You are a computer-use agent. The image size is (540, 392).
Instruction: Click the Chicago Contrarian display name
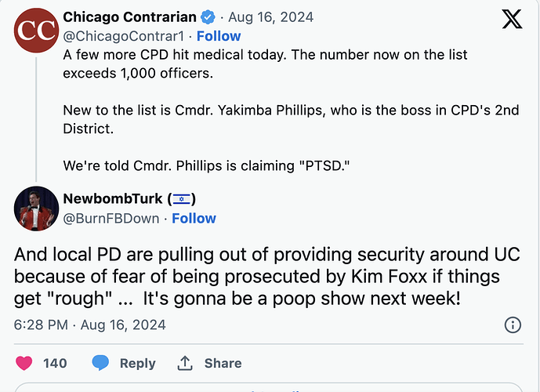(x=130, y=17)
